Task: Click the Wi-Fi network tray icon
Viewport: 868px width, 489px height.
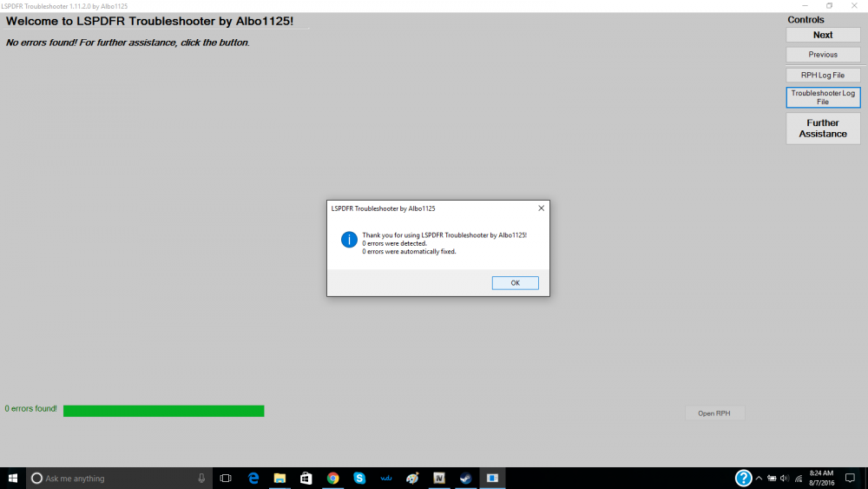Action: [799, 478]
